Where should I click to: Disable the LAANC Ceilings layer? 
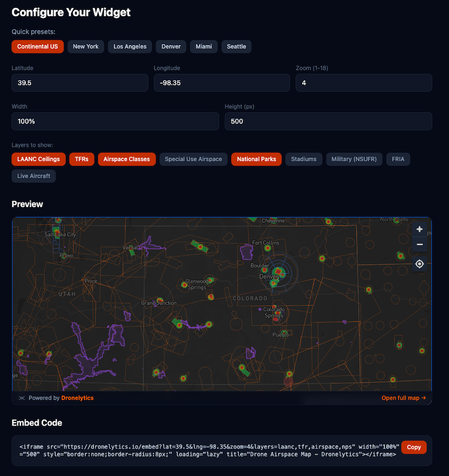pyautogui.click(x=39, y=159)
